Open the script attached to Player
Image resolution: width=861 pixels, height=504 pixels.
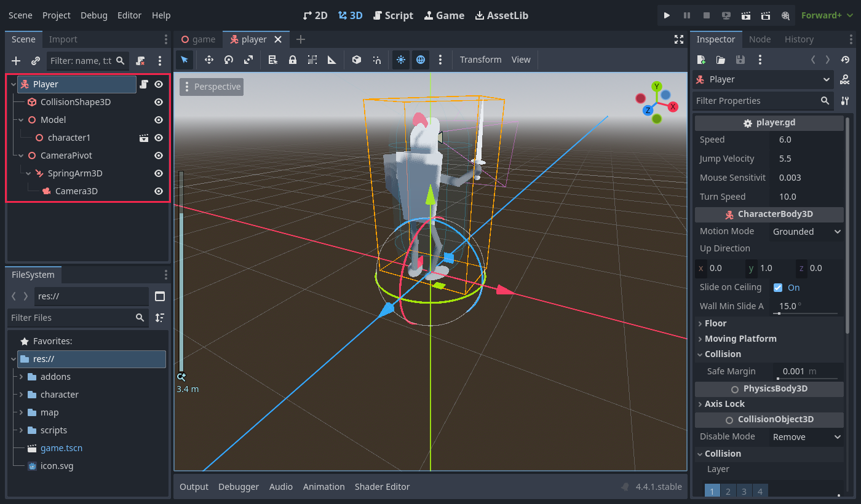pyautogui.click(x=144, y=84)
